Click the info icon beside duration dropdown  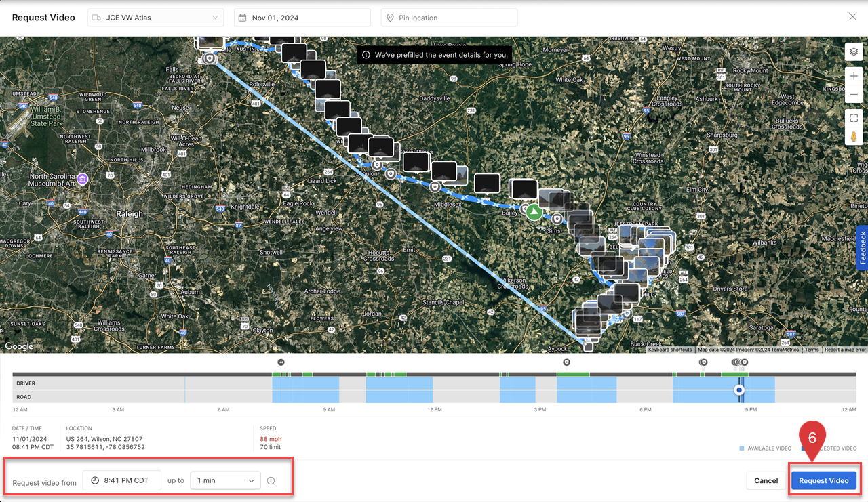click(x=271, y=480)
